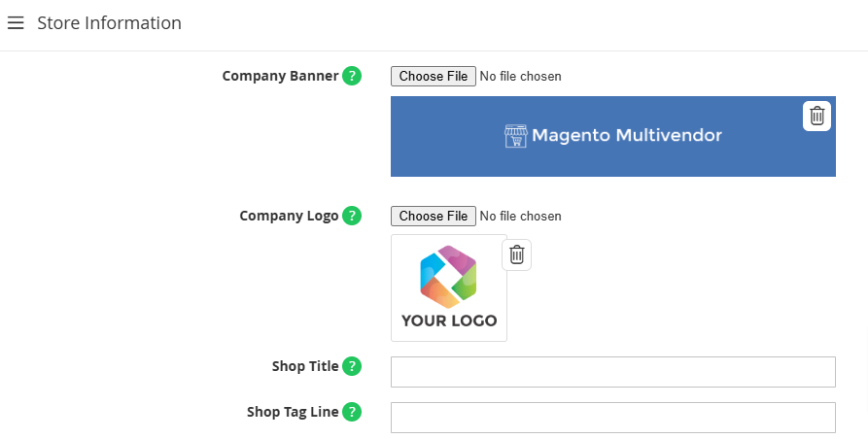Viewport: 868px width, 439px height.
Task: Click "No file chosen" beside Company Logo
Action: (520, 217)
